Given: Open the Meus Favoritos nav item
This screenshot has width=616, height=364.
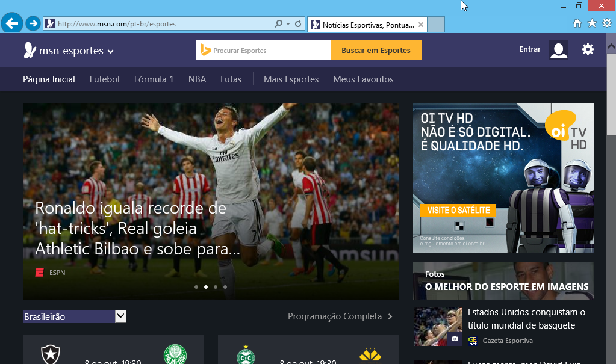Looking at the screenshot, I should tap(363, 79).
